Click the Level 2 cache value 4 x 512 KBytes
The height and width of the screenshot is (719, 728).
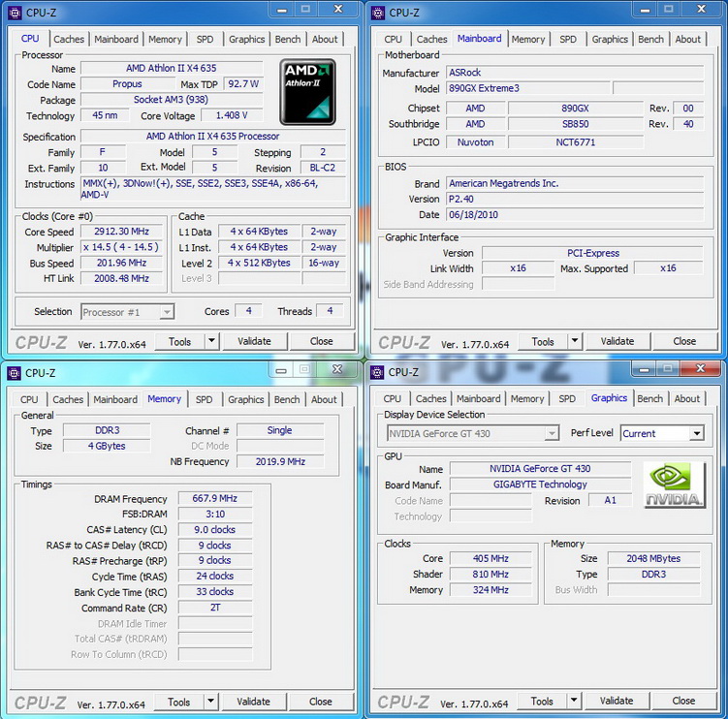point(259,263)
